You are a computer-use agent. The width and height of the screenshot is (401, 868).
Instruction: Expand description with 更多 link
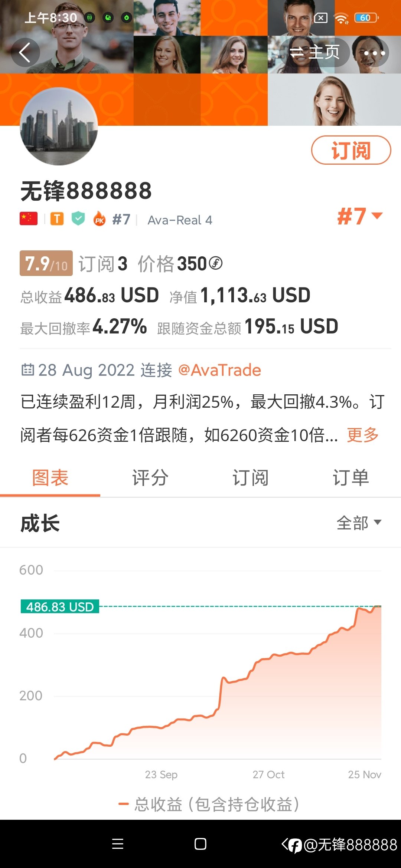363,435
